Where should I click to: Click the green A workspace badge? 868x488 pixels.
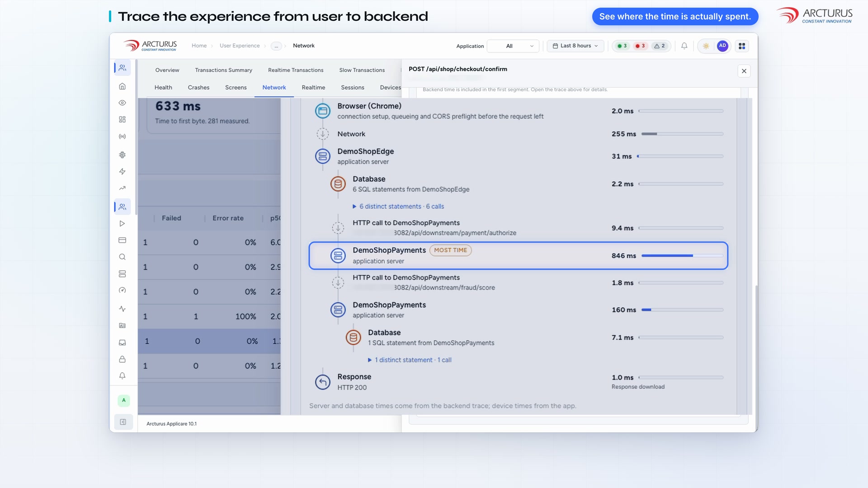tap(123, 400)
